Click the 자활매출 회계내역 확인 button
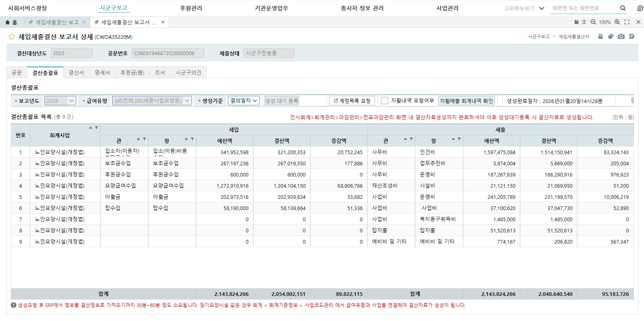 [466, 101]
